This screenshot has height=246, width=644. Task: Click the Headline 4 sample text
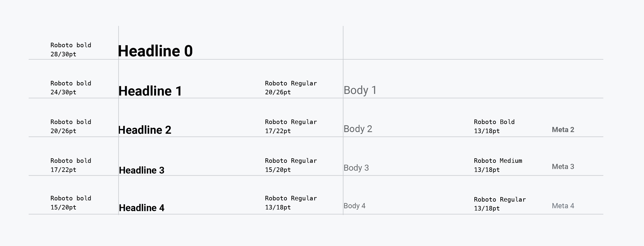tap(142, 208)
